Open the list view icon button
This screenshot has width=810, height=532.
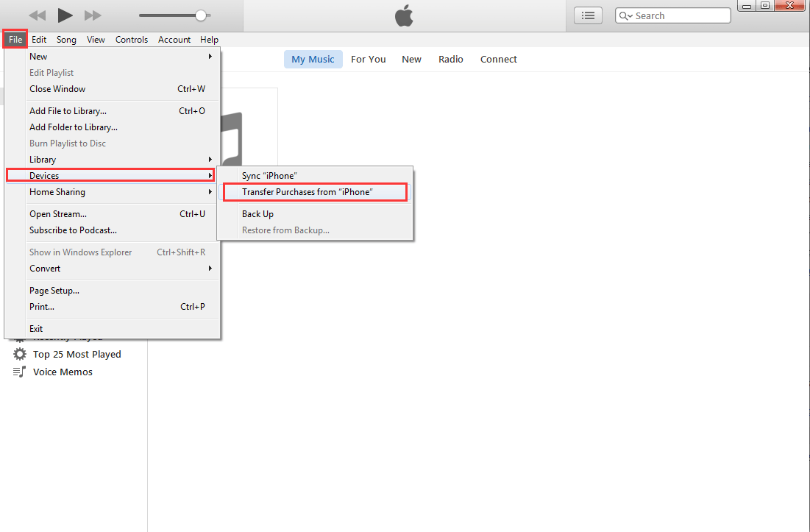(587, 15)
